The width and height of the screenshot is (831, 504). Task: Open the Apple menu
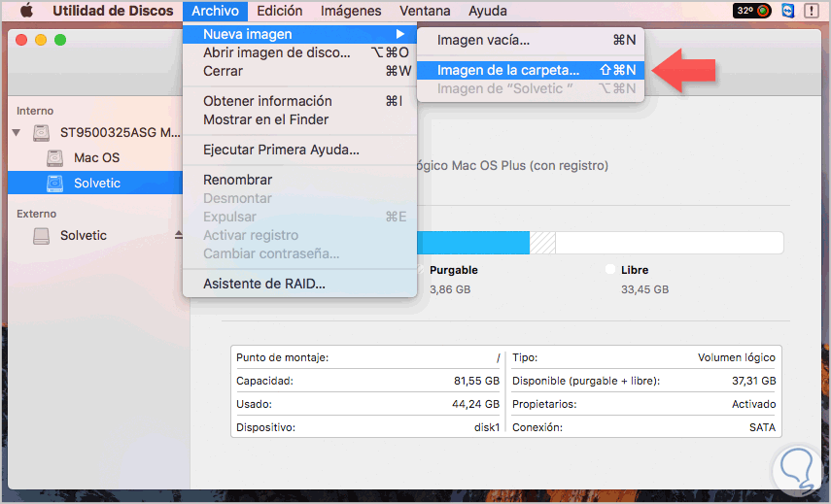click(26, 11)
